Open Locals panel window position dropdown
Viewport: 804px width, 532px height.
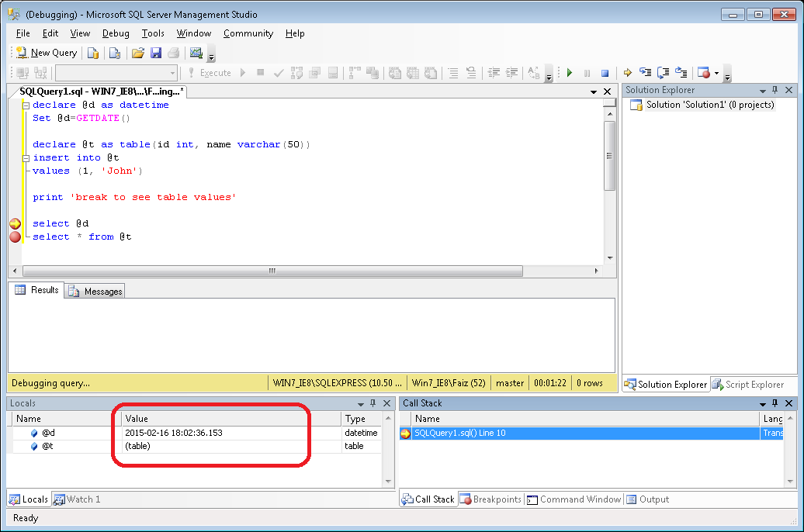pyautogui.click(x=360, y=404)
